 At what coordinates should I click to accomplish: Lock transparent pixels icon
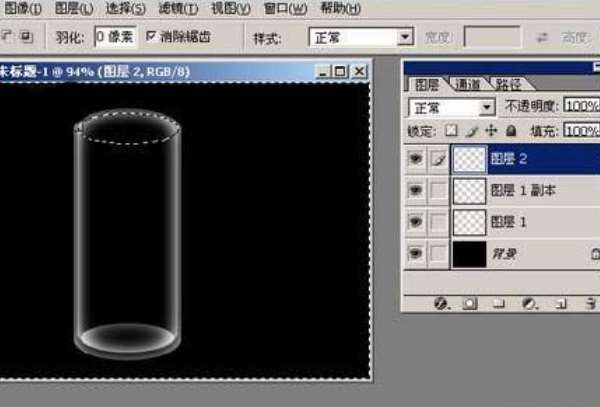pos(451,131)
